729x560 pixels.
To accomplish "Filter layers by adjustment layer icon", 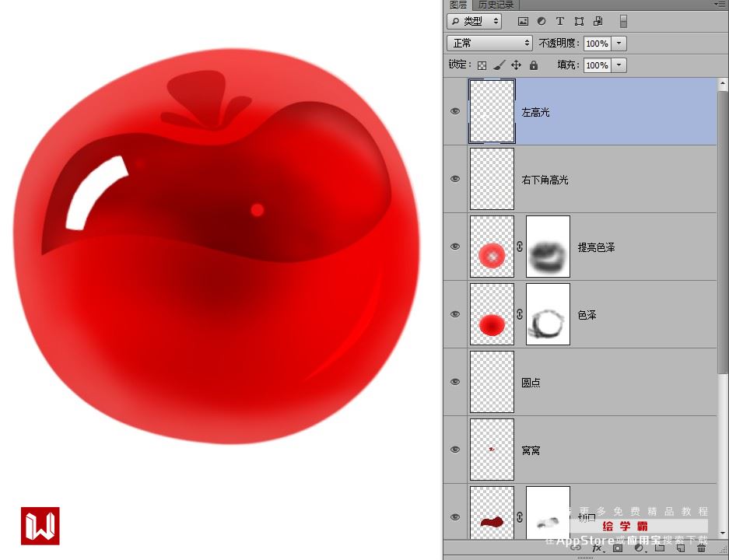I will 541,21.
